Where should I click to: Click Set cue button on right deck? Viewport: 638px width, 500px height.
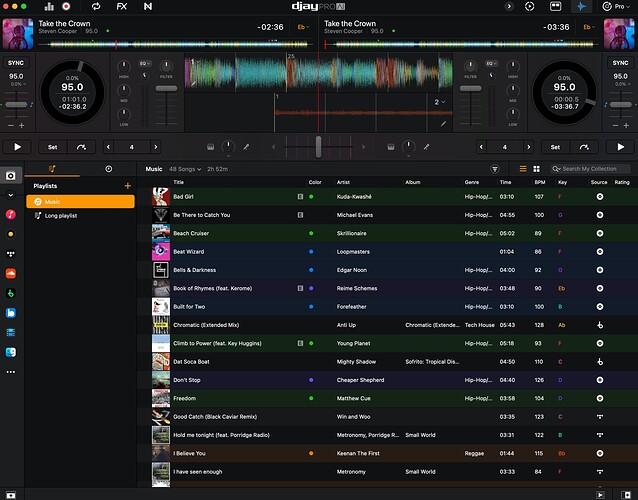555,147
